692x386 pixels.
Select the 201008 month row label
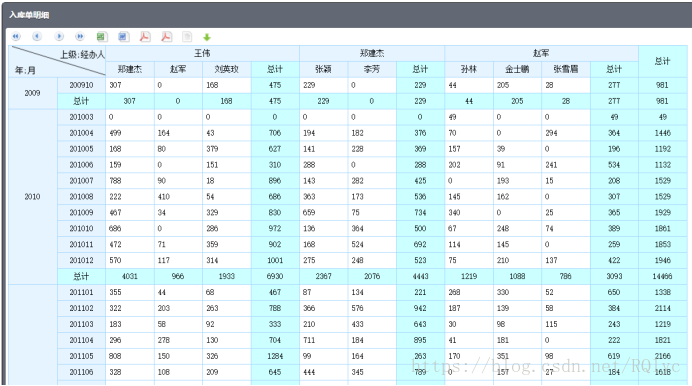coord(81,196)
